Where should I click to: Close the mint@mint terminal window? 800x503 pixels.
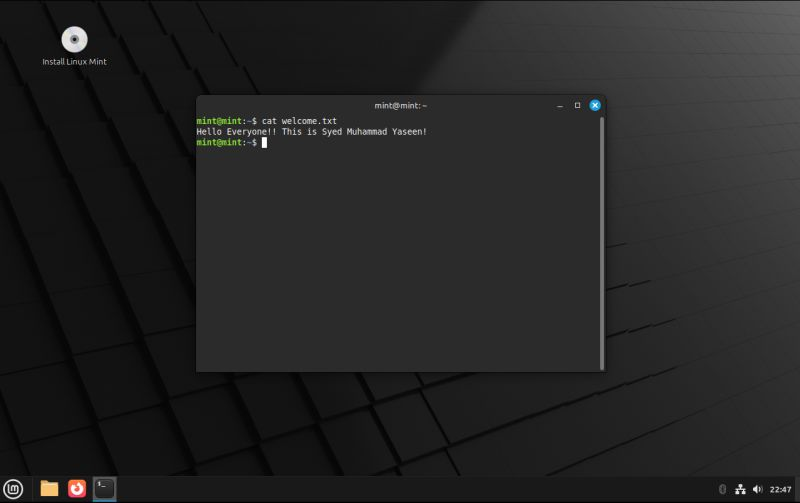[x=595, y=105]
